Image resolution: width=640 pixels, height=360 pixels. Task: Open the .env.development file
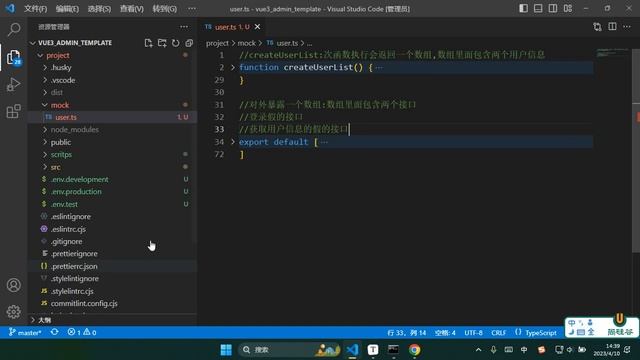pos(112,179)
